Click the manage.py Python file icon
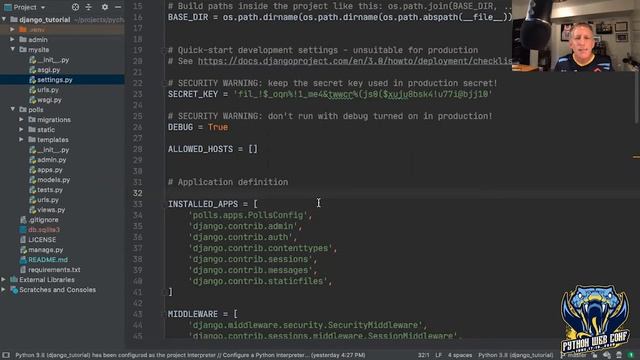The height and width of the screenshot is (360, 640). click(x=23, y=250)
